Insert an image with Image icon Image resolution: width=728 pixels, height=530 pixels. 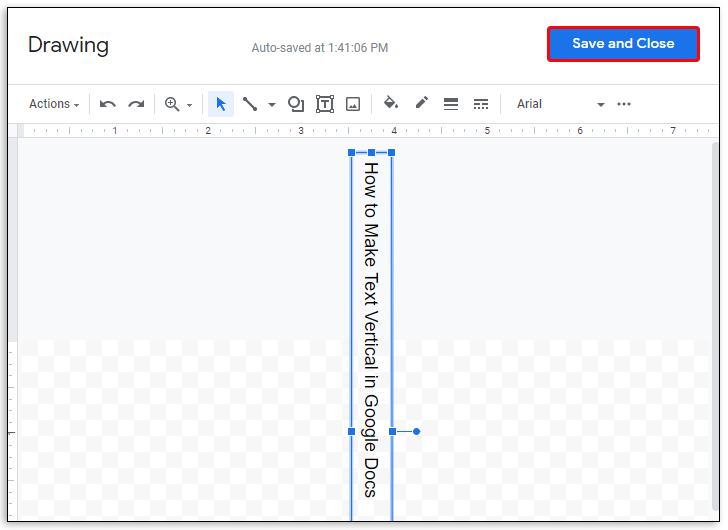pos(353,104)
